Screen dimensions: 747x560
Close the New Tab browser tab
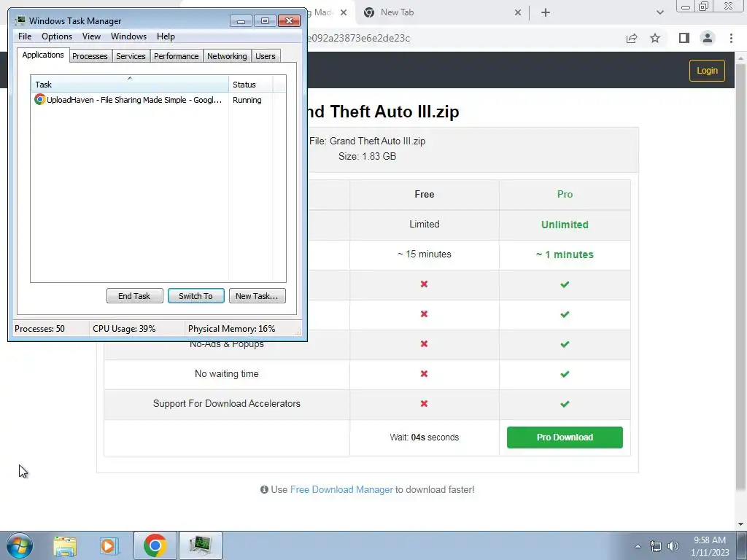coord(518,13)
